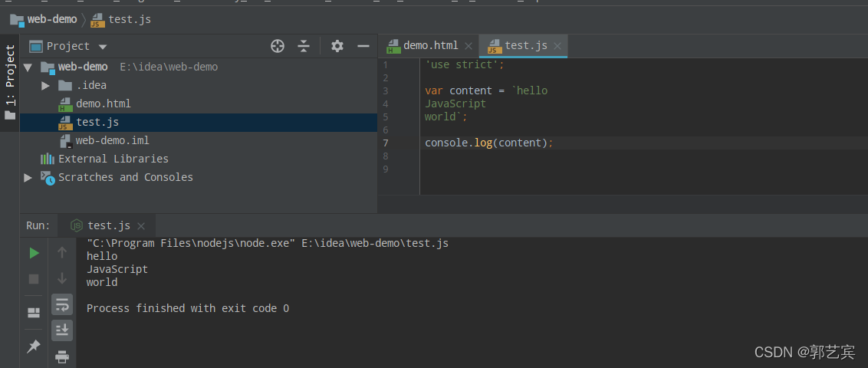Click 'hello' output line in console
Image resolution: width=868 pixels, height=368 pixels.
[102, 256]
